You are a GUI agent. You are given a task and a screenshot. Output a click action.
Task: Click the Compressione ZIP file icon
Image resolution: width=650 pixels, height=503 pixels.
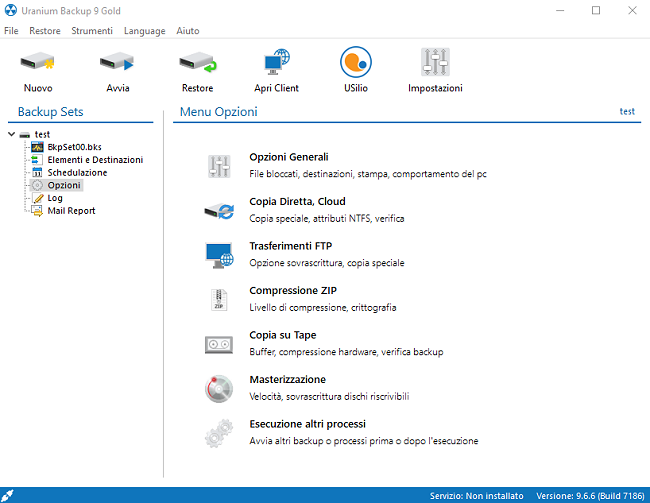pyautogui.click(x=219, y=299)
